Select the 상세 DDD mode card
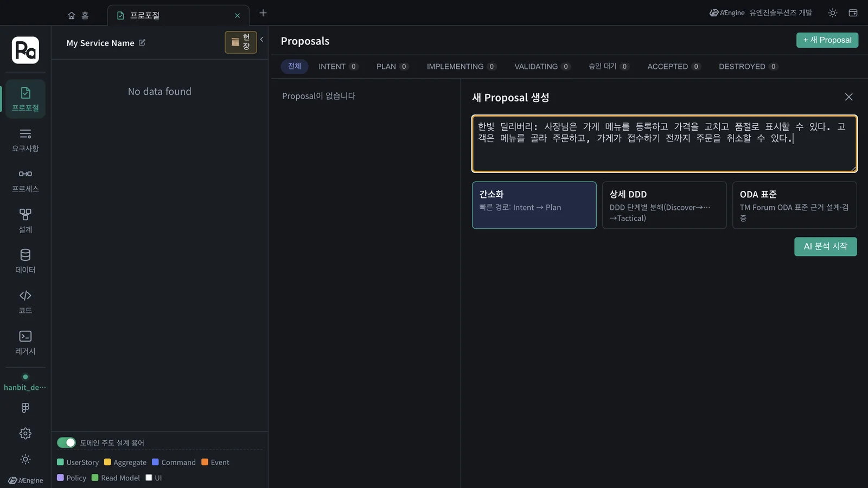Image resolution: width=868 pixels, height=488 pixels. pos(664,205)
